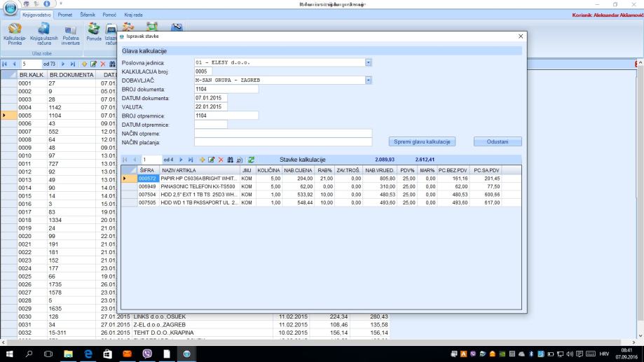
Task: Click the BROJ dokumenta field
Action: point(226,89)
